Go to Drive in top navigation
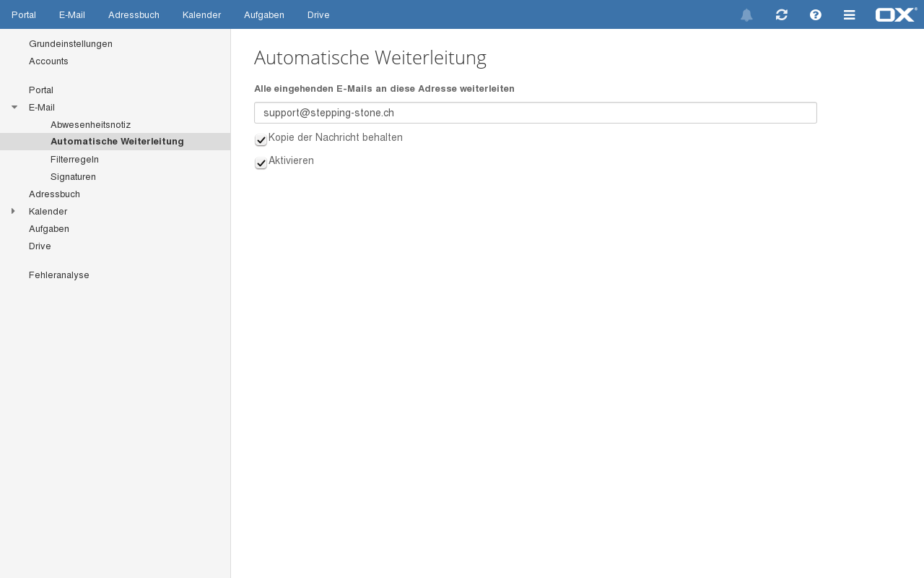This screenshot has height=578, width=924. click(x=318, y=15)
